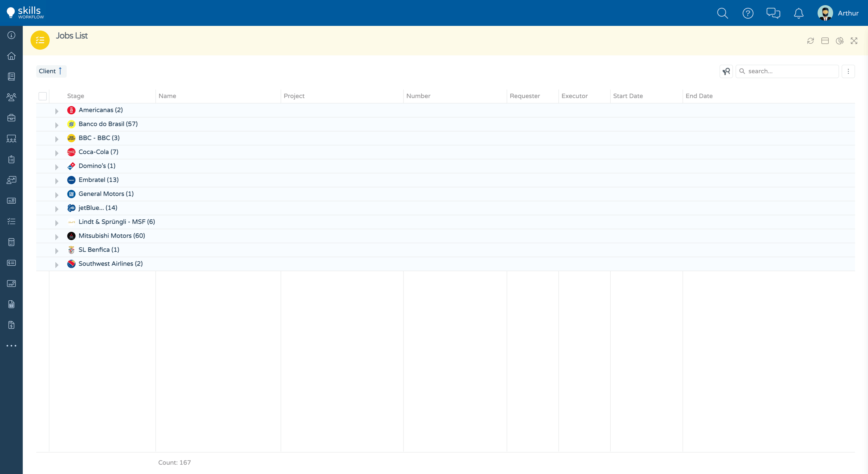The height and width of the screenshot is (474, 868).
Task: Go to Home in the sidebar
Action: (11, 56)
